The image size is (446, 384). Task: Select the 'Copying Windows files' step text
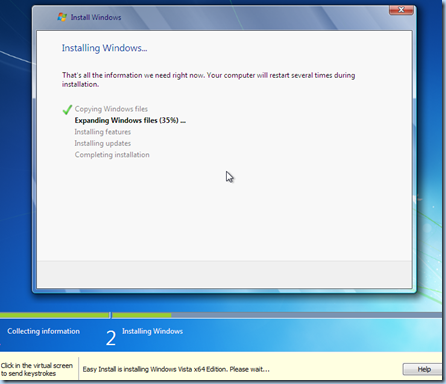click(x=111, y=109)
